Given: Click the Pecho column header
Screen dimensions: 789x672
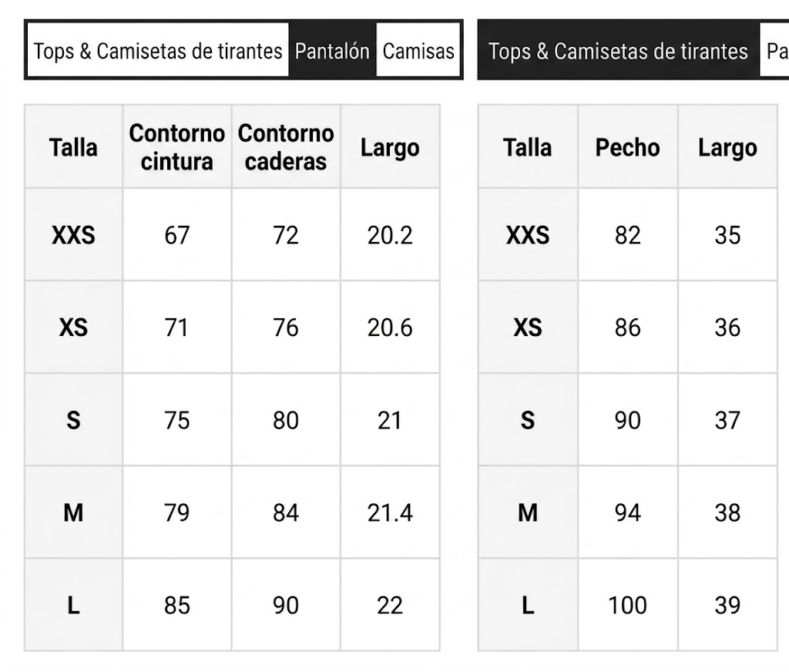Looking at the screenshot, I should tap(627, 147).
